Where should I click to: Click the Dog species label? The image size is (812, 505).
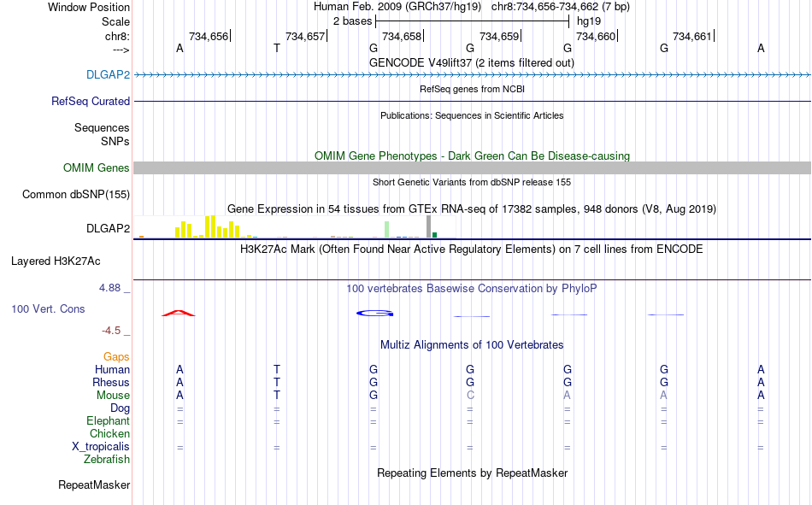point(120,408)
